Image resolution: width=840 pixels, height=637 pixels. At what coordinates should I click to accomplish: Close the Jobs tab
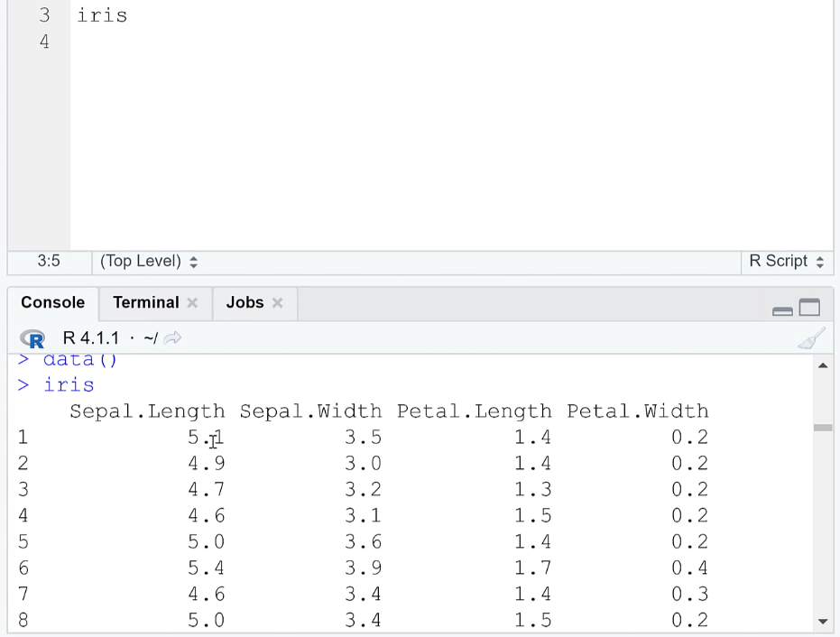(277, 302)
